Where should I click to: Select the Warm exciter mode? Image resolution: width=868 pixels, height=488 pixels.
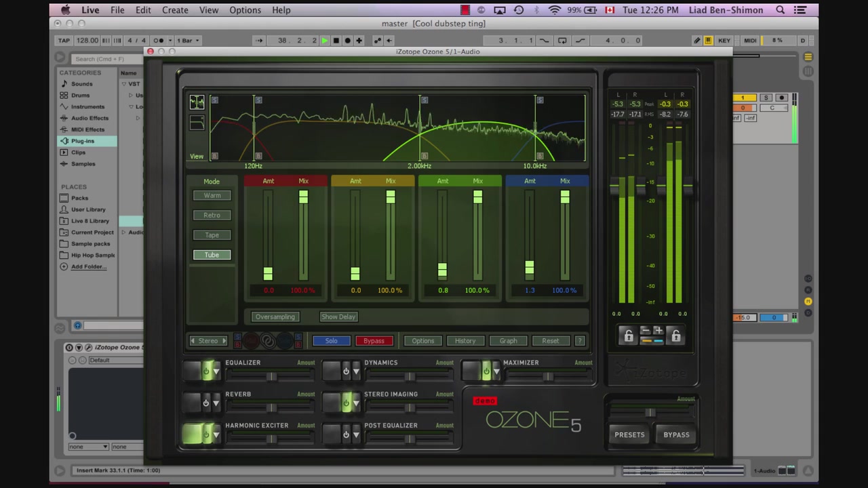[x=212, y=195]
